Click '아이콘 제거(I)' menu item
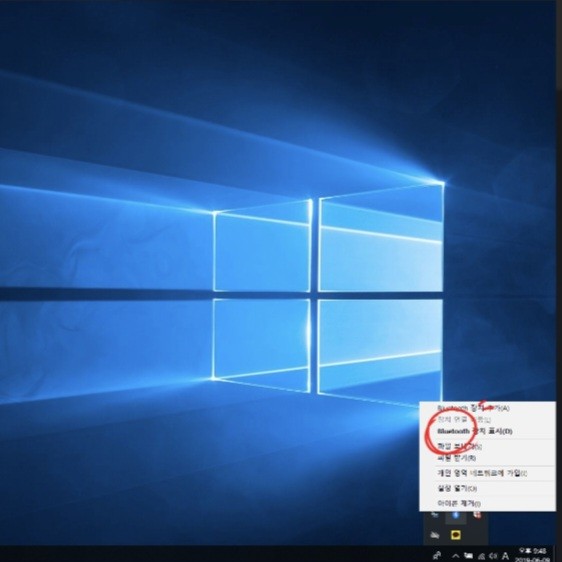 pyautogui.click(x=487, y=504)
